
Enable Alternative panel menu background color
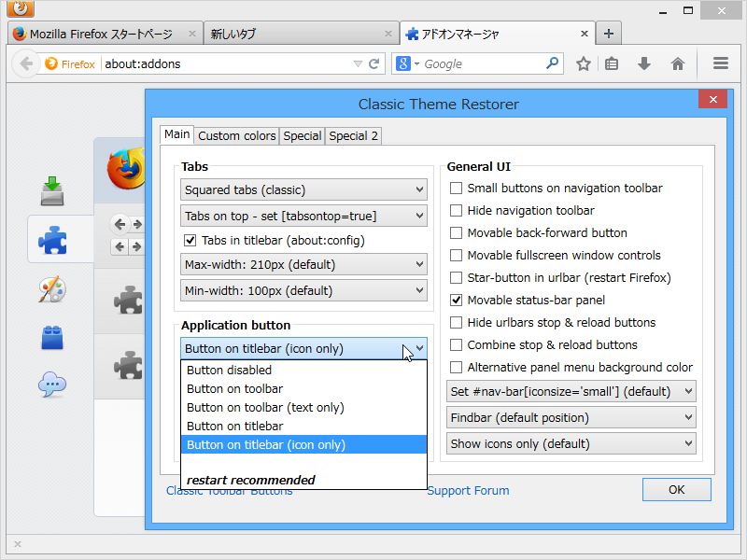pyautogui.click(x=456, y=367)
